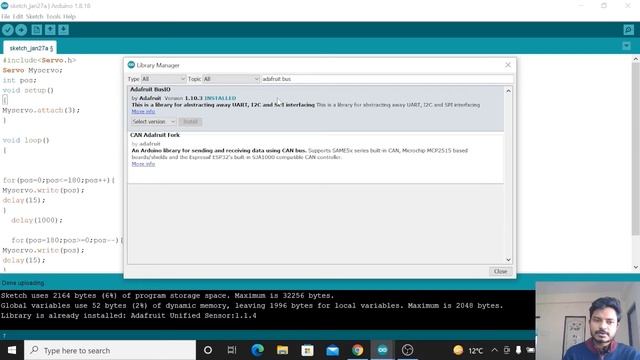Select the Adafruit BusIO library title
The width and height of the screenshot is (640, 360).
point(150,89)
